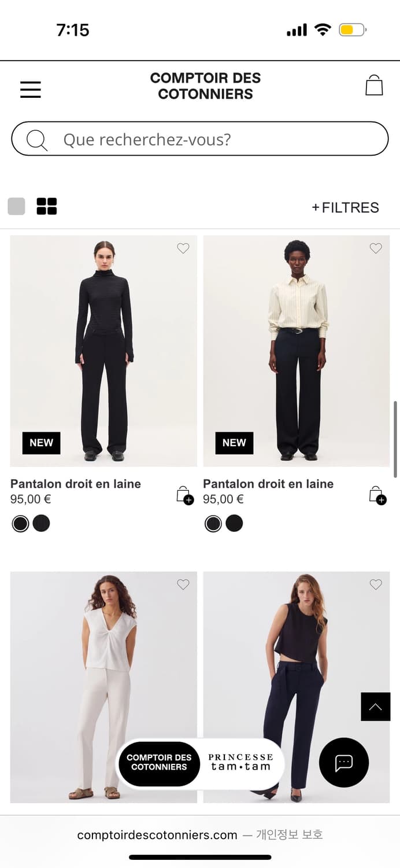The image size is (400, 868).
Task: Favorite the first Pantalon droit en laine
Action: pos(183,248)
